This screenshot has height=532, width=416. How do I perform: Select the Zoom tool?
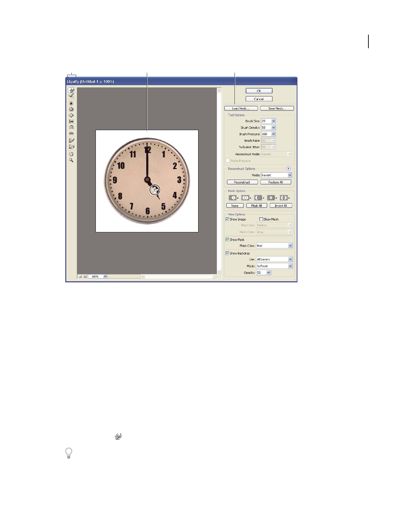pos(71,160)
